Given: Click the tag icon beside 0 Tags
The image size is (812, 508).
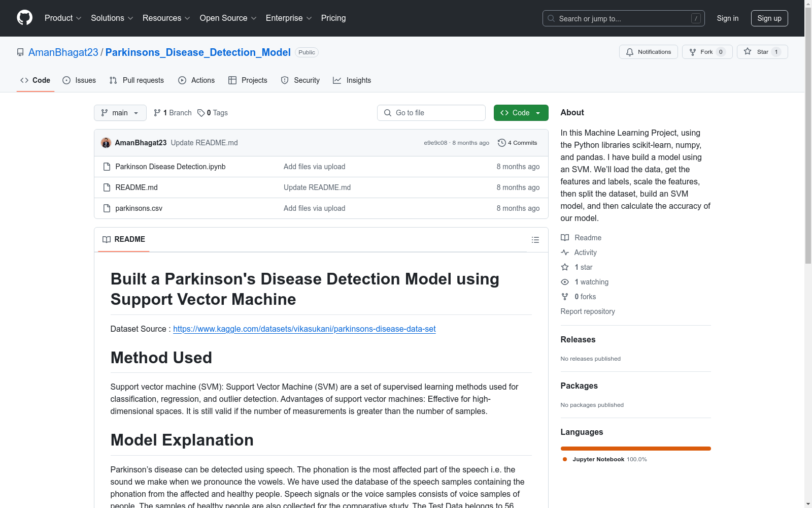Looking at the screenshot, I should [201, 113].
